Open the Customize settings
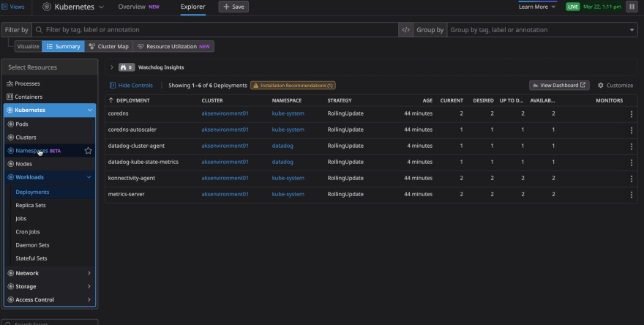This screenshot has width=644, height=325. coord(615,86)
